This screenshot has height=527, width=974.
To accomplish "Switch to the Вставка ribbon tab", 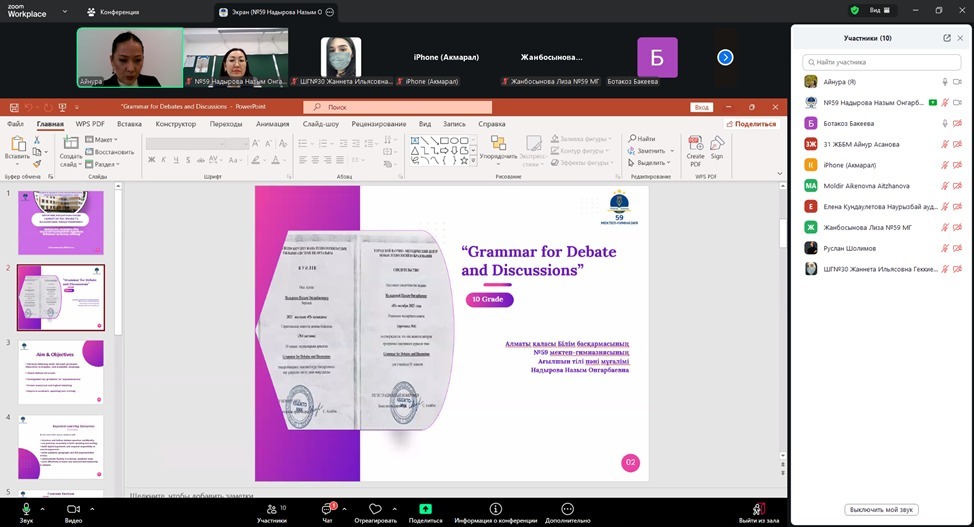I will coord(129,124).
